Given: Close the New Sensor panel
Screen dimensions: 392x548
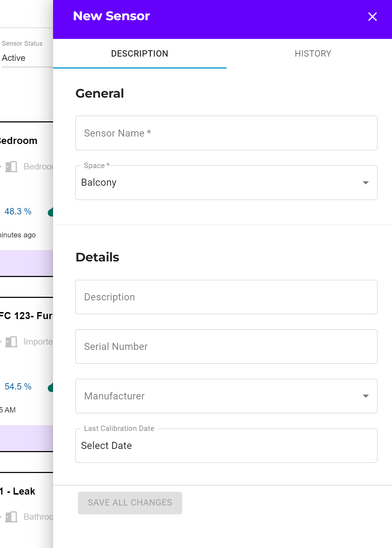Looking at the screenshot, I should coord(372,17).
